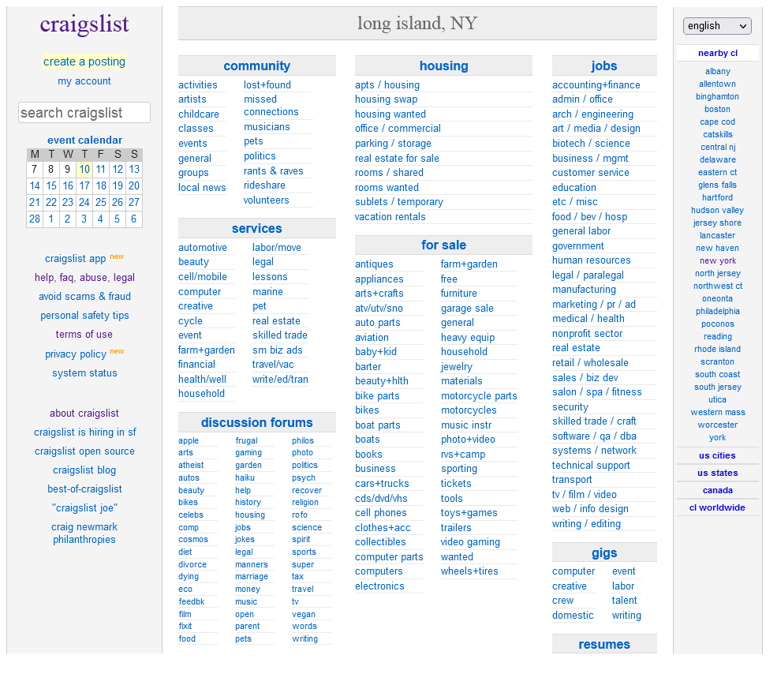Open the craigslist app link

click(76, 259)
